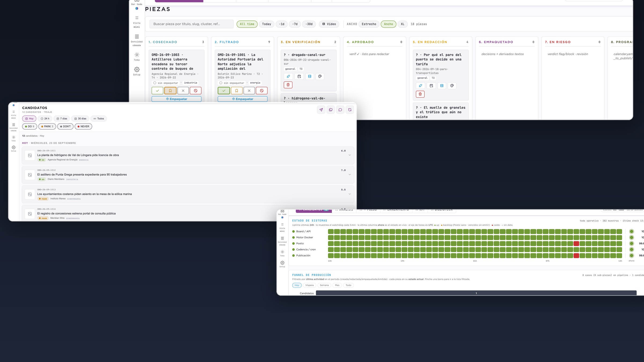
Task: Open Setup gear in the Piezas window sidebar
Action: pyautogui.click(x=137, y=71)
